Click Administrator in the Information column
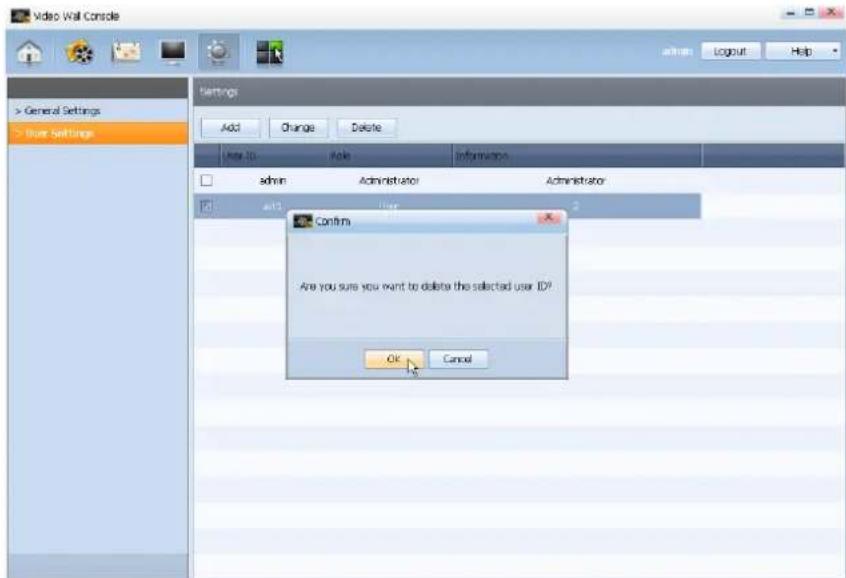Viewport: 846px width, 578px height. tap(575, 181)
